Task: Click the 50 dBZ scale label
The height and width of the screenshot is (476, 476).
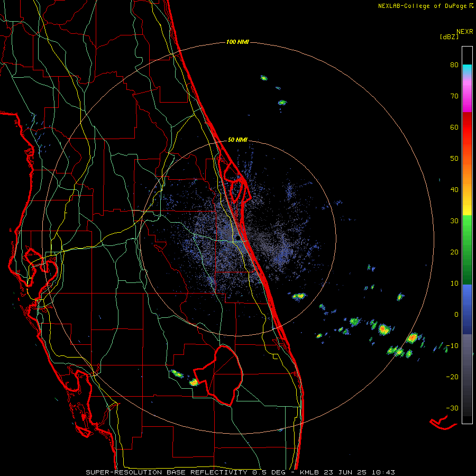Action: point(454,159)
